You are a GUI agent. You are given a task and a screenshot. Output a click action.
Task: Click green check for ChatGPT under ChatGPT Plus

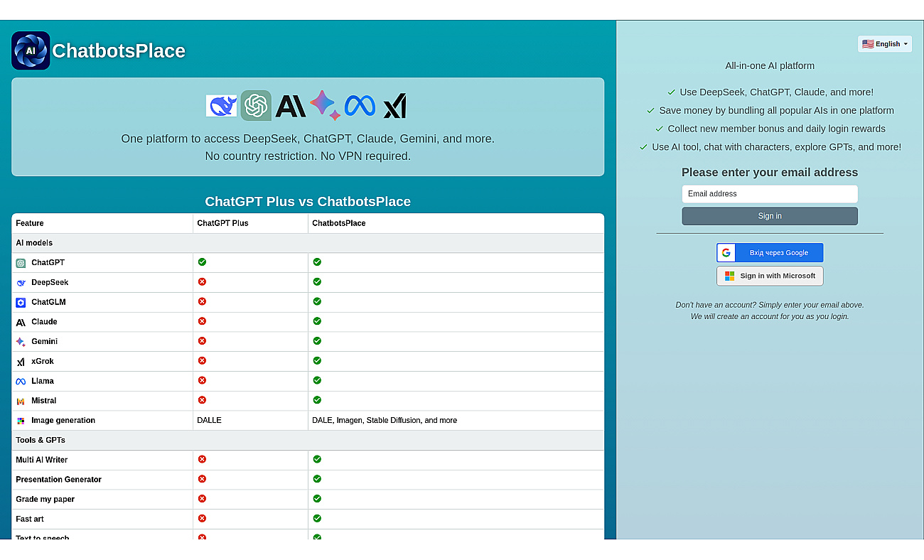pos(202,262)
